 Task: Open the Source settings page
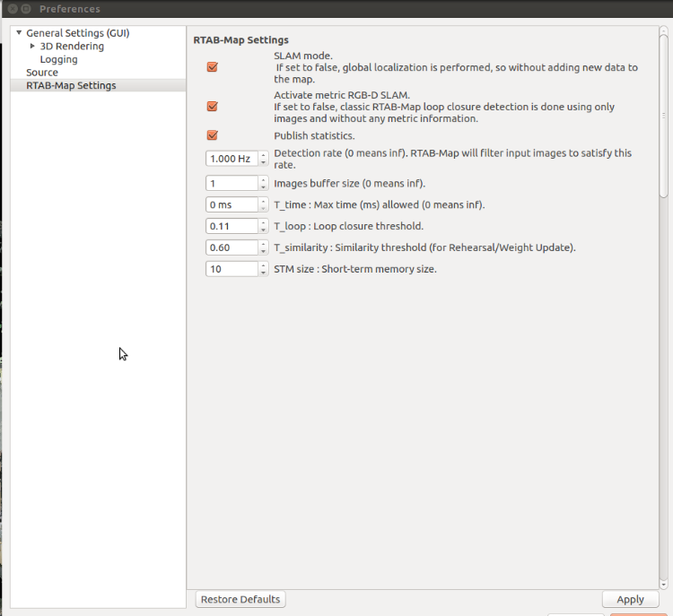(x=42, y=73)
